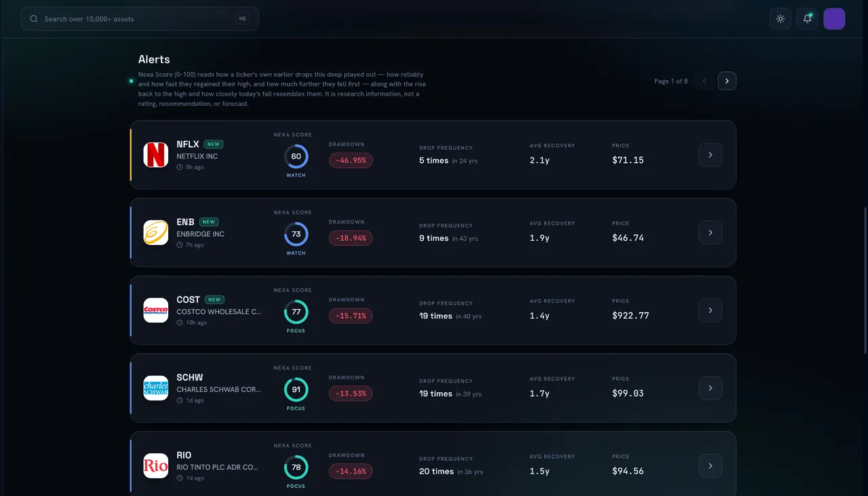Click NFLX drawdown -46.95% badge
The image size is (868, 496).
(x=351, y=161)
